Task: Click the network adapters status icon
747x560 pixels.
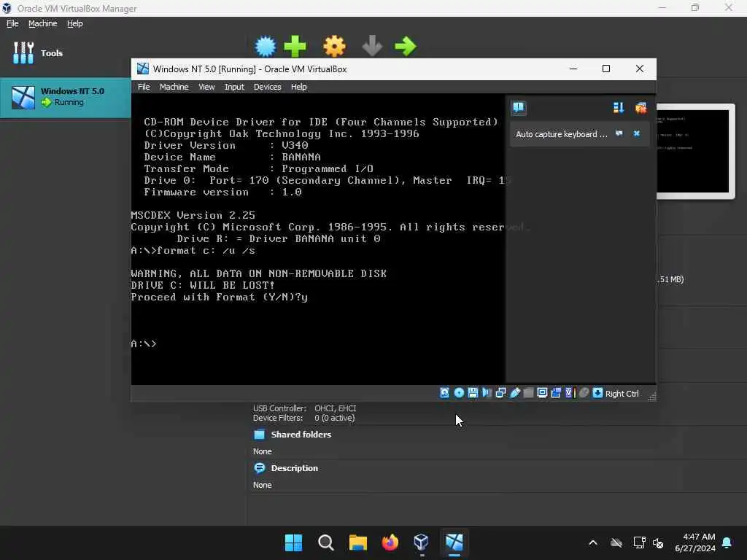Action: pyautogui.click(x=500, y=393)
